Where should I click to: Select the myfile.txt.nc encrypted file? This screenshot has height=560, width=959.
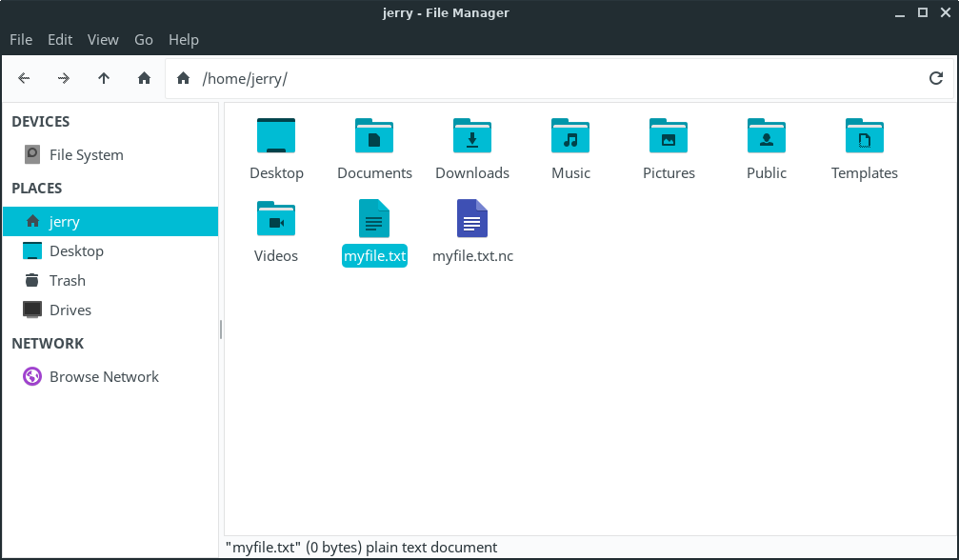point(472,220)
